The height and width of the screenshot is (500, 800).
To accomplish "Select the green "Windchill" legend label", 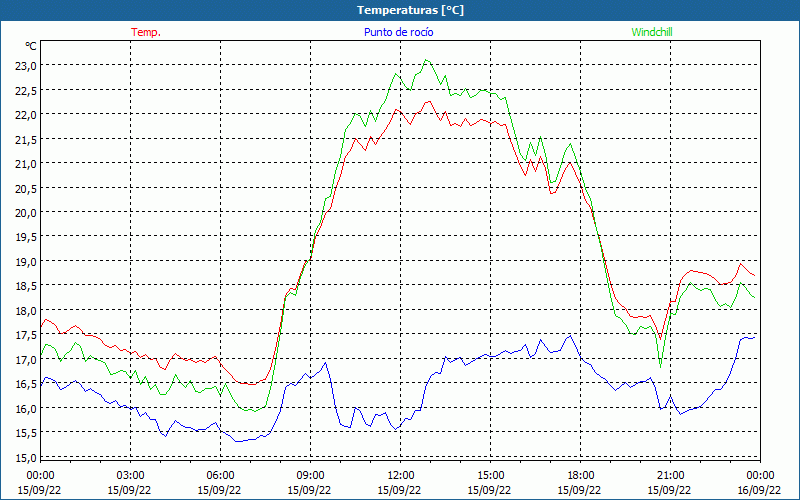I will click(652, 32).
